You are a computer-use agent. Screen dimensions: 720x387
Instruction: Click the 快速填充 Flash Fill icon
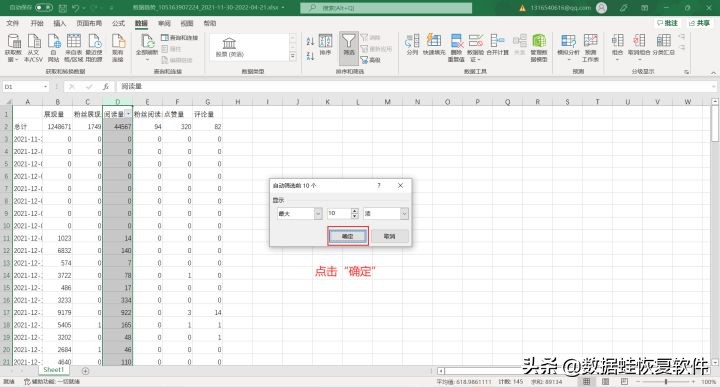point(434,45)
